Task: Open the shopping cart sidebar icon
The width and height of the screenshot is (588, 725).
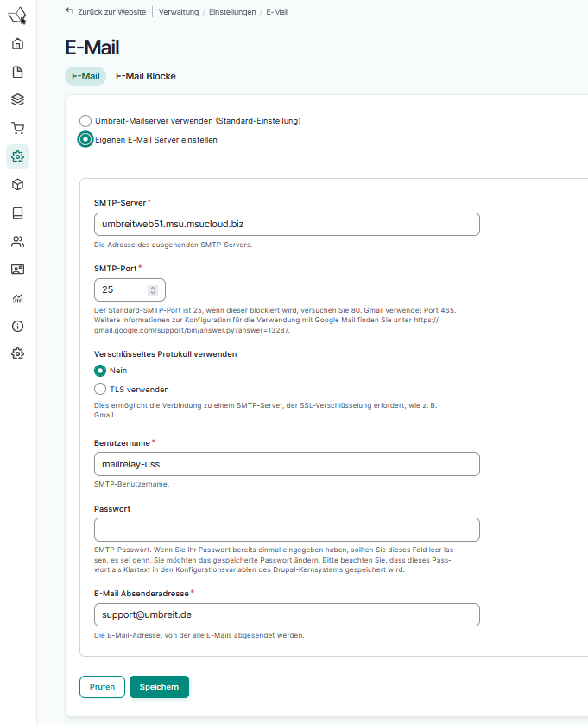Action: coord(17,128)
